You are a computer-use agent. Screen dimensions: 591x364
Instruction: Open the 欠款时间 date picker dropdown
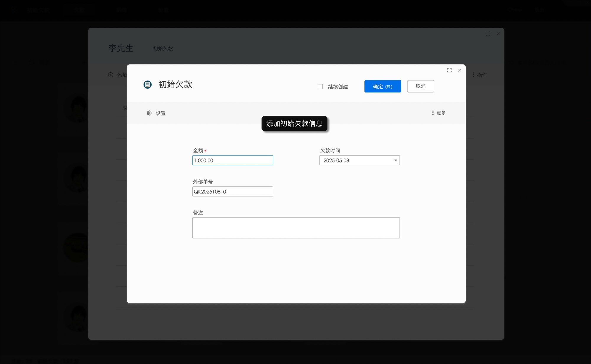coord(395,160)
